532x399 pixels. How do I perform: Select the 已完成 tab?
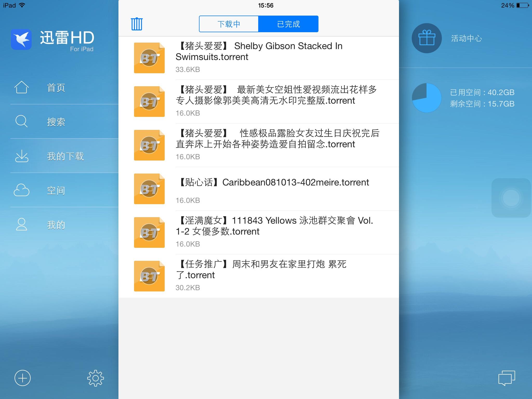click(x=288, y=24)
